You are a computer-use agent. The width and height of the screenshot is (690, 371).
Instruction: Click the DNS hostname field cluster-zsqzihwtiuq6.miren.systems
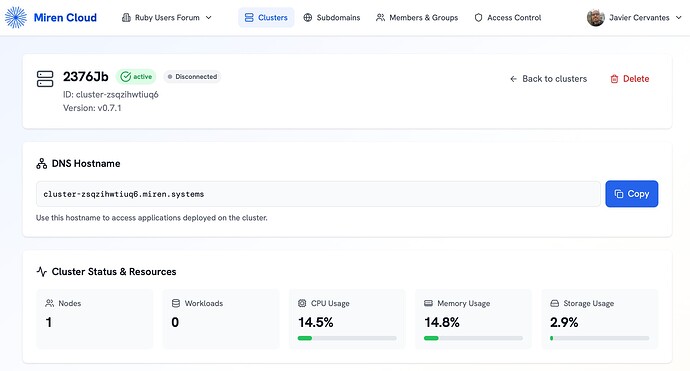pyautogui.click(x=318, y=194)
